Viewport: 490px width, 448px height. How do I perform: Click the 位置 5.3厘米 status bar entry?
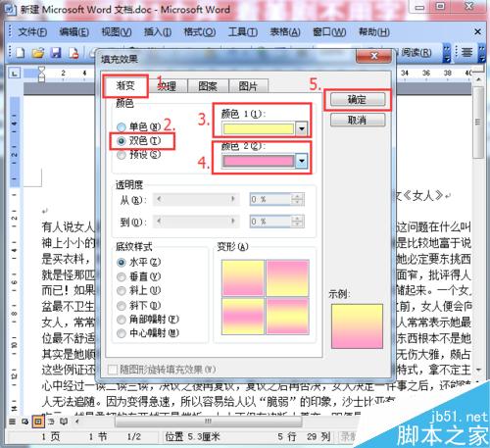[x=193, y=437]
